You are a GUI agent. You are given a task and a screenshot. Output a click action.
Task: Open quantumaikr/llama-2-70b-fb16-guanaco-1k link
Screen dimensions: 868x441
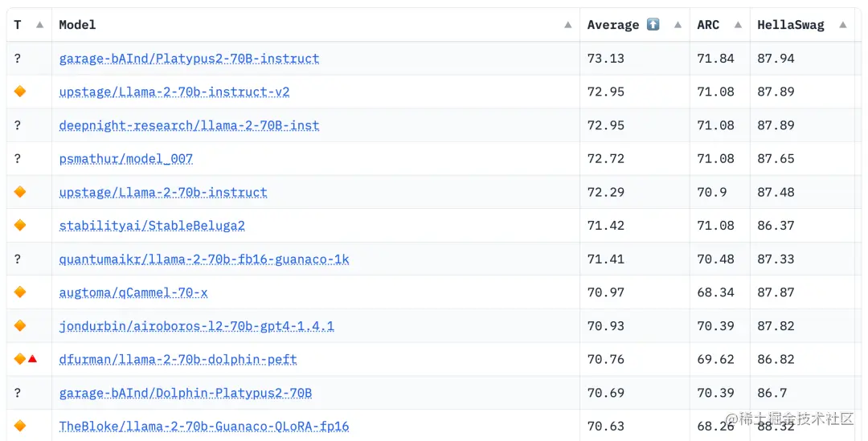204,259
